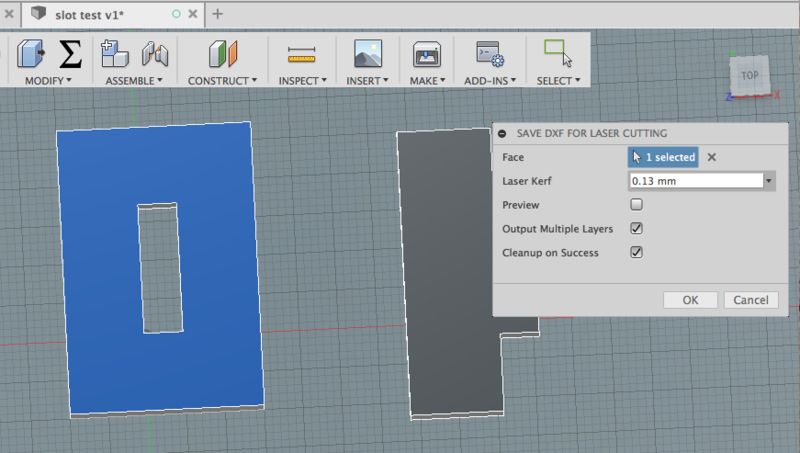The height and width of the screenshot is (453, 800).
Task: Click the Modify press-pull icon
Action: coord(31,54)
